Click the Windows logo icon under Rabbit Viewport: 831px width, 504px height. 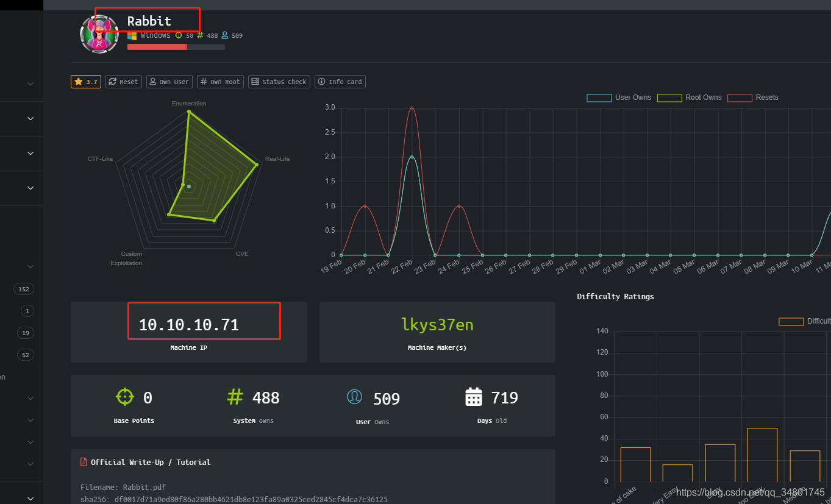tap(132, 35)
